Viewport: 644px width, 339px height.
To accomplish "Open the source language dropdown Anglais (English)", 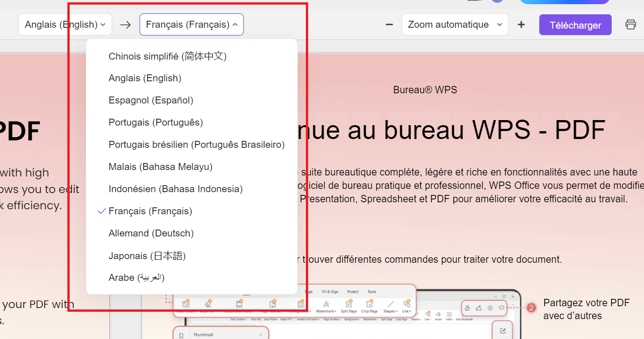I will click(65, 24).
